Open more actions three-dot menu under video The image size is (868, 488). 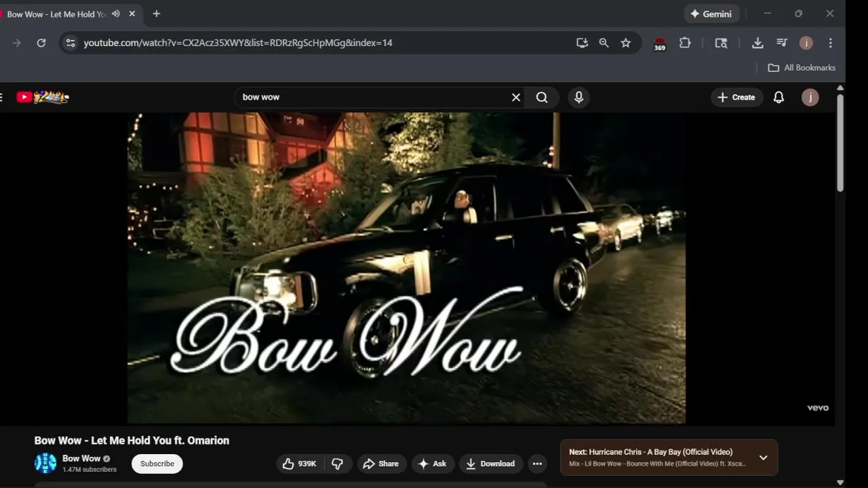[537, 464]
